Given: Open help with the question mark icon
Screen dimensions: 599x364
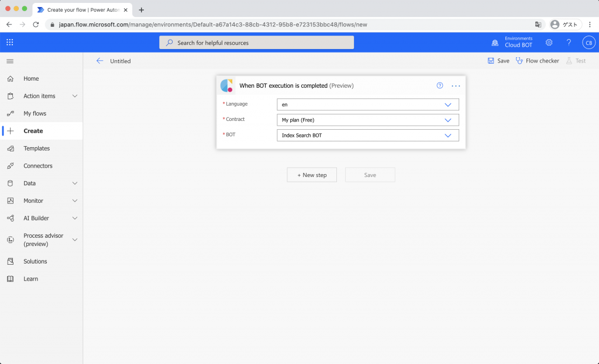Looking at the screenshot, I should click(x=569, y=42).
